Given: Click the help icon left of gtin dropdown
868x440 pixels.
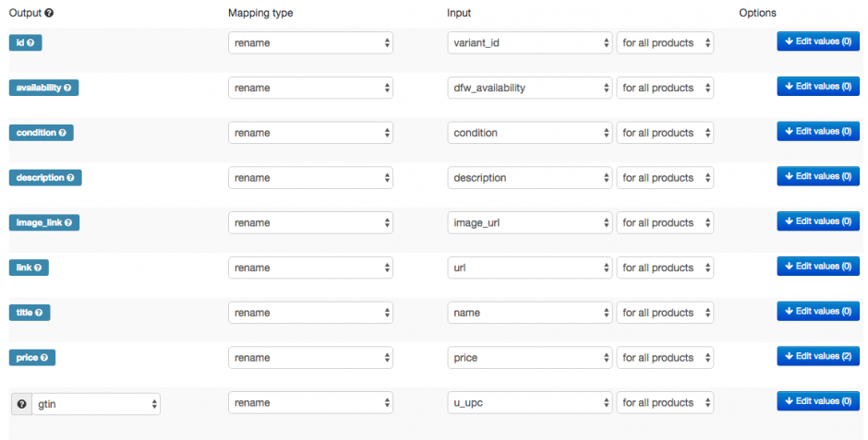Looking at the screenshot, I should click(21, 403).
